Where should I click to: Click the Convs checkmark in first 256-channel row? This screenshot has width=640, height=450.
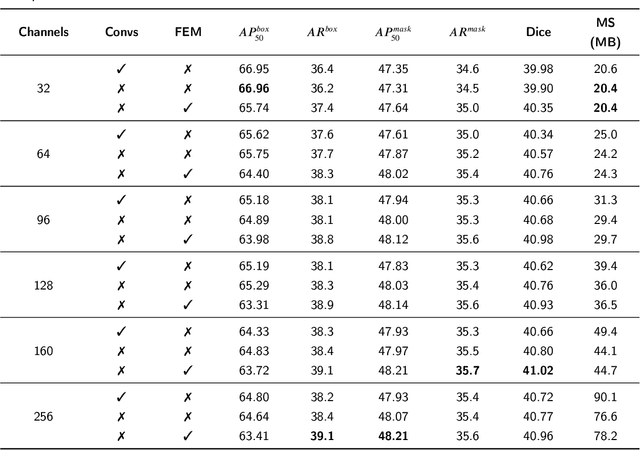pos(121,397)
